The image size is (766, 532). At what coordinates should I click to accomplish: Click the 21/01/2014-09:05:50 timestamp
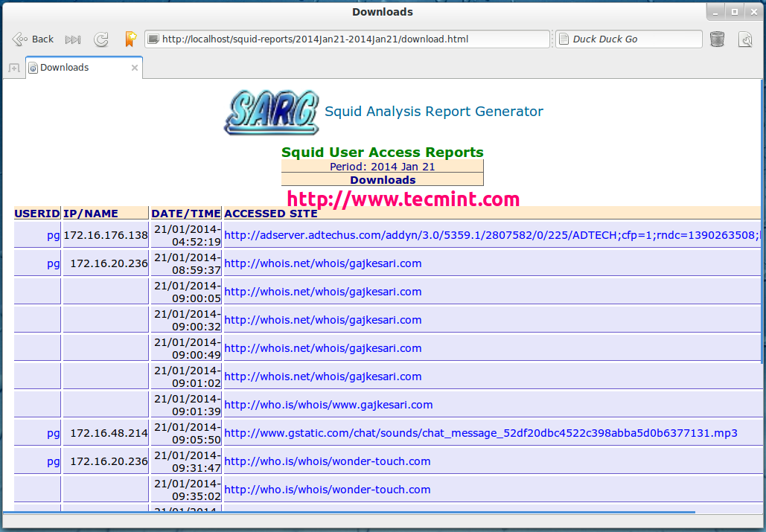click(188, 433)
